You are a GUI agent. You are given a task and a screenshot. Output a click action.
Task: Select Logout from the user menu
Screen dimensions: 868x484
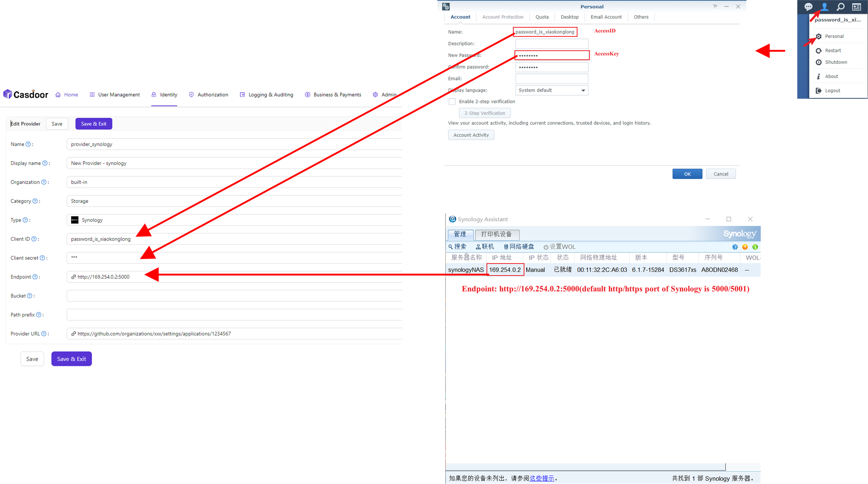pyautogui.click(x=832, y=90)
